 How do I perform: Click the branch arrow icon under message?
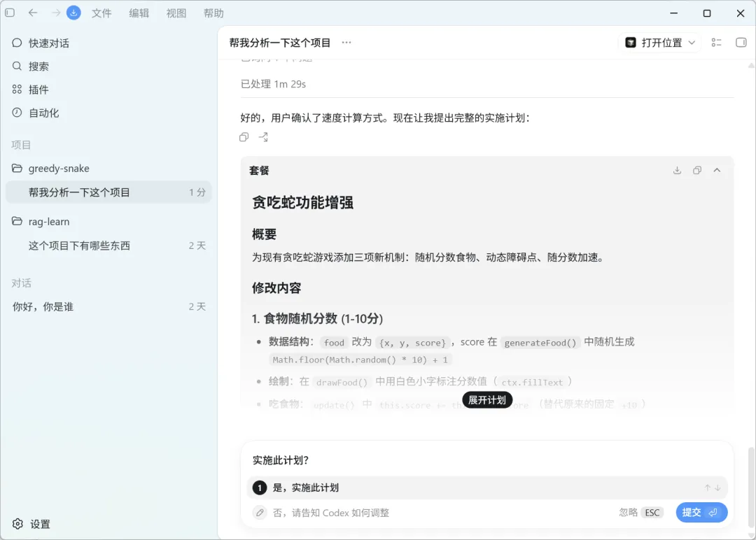point(263,137)
